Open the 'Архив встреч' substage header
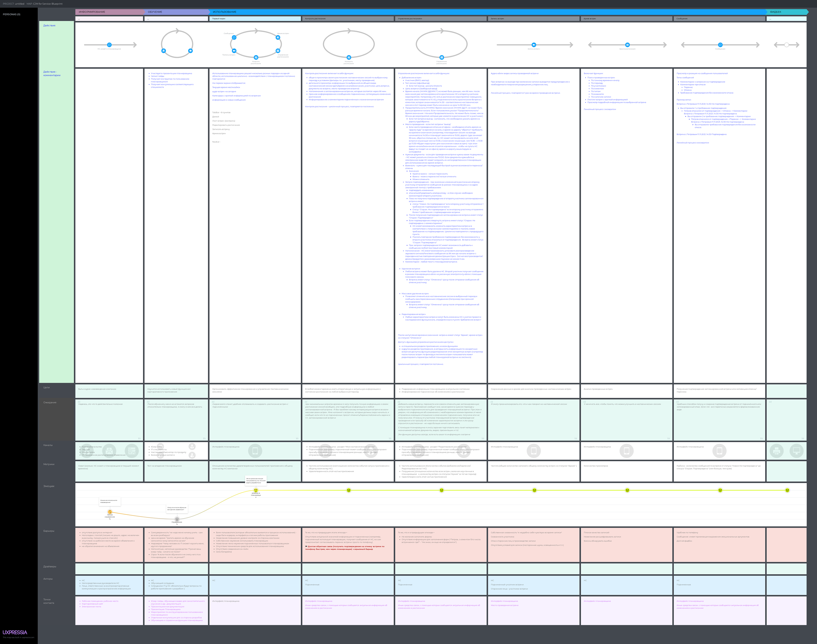Viewport: 817px width, 644px height. point(627,19)
